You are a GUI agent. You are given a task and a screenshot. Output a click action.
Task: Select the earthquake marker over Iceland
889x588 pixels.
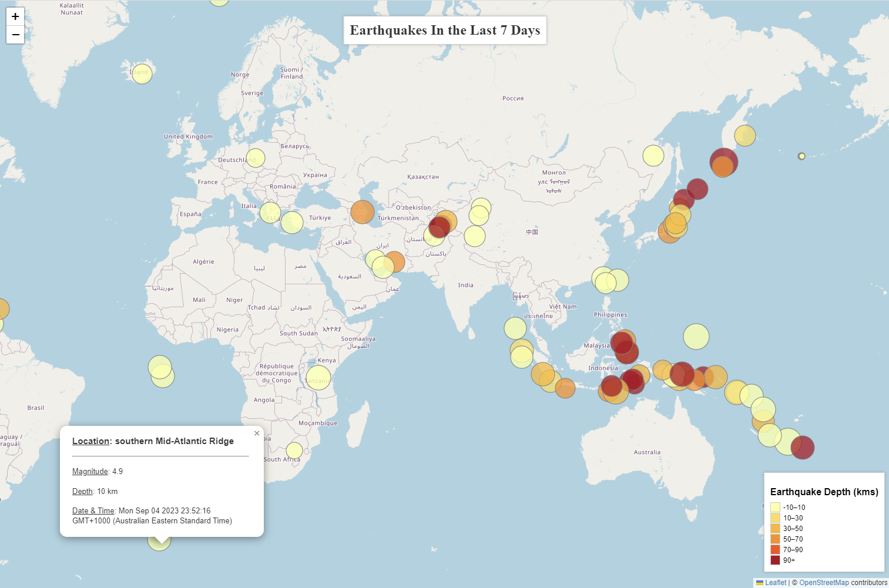pyautogui.click(x=141, y=73)
